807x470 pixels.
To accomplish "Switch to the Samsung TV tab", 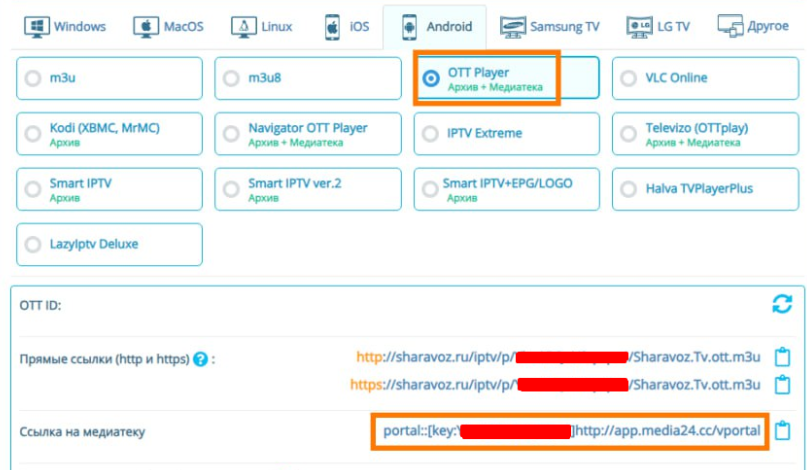I will click(550, 26).
